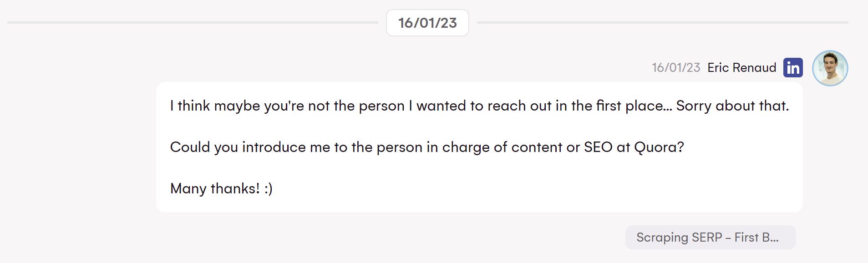Click the word "content" in the message

pos(537,147)
